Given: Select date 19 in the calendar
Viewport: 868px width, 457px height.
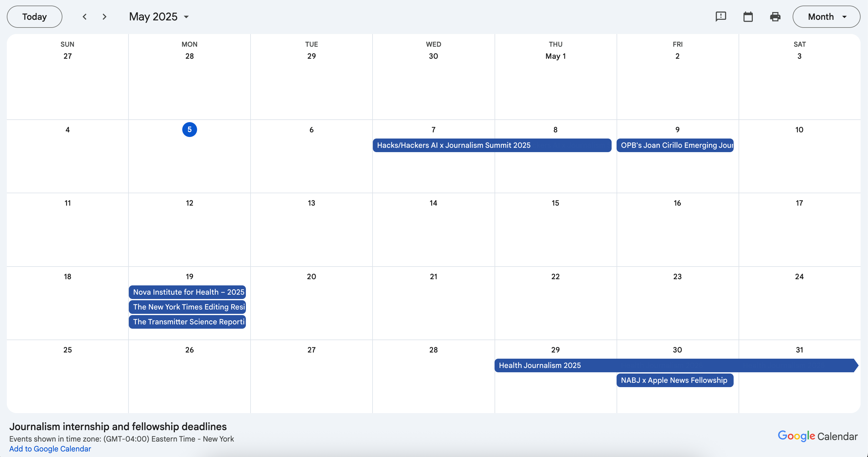Looking at the screenshot, I should [189, 276].
